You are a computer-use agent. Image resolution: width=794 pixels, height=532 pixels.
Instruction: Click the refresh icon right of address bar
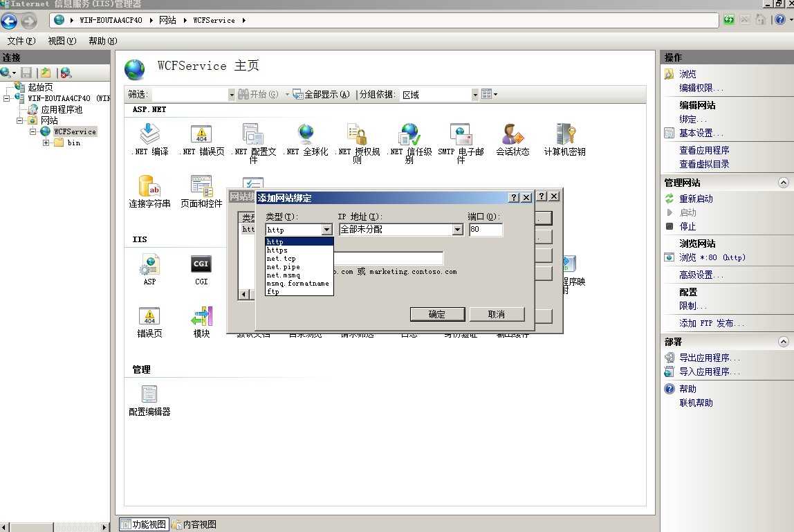click(x=729, y=20)
